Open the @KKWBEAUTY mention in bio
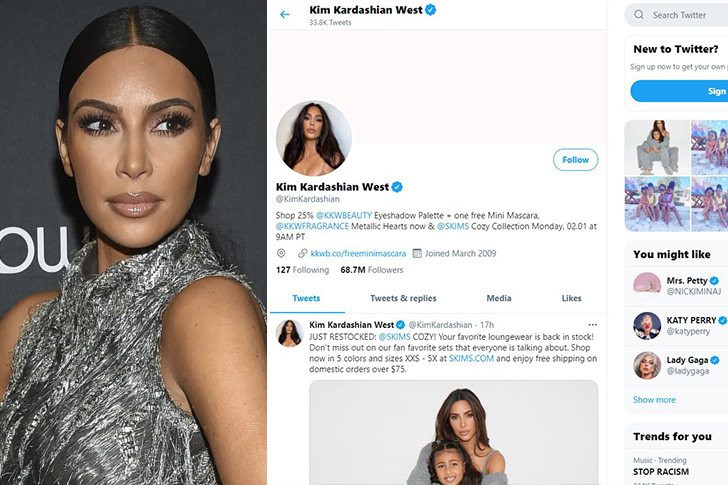 (344, 215)
